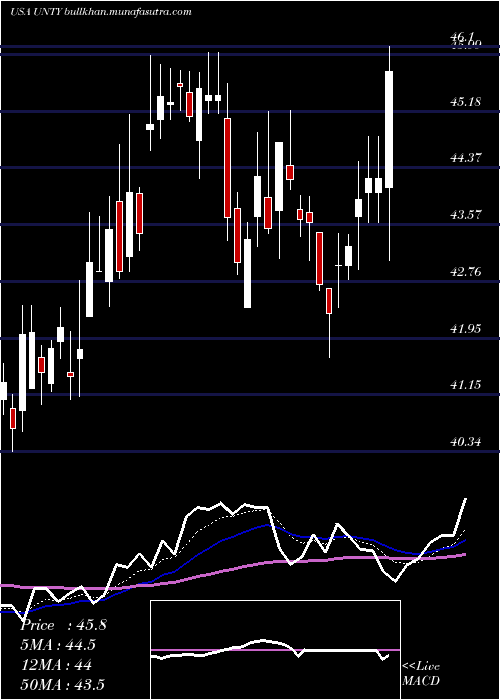Click the '5MA : 44.5' readout
This screenshot has height=700, width=500.
[58, 645]
